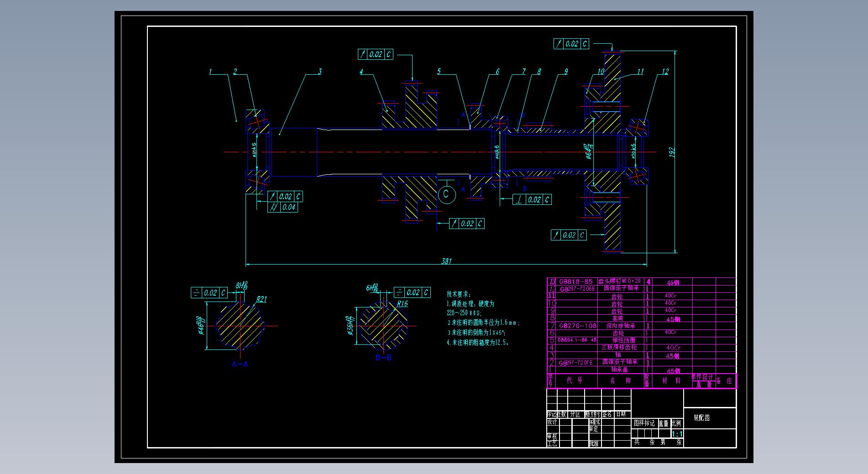Click the title block text "装配图"

tap(701, 417)
